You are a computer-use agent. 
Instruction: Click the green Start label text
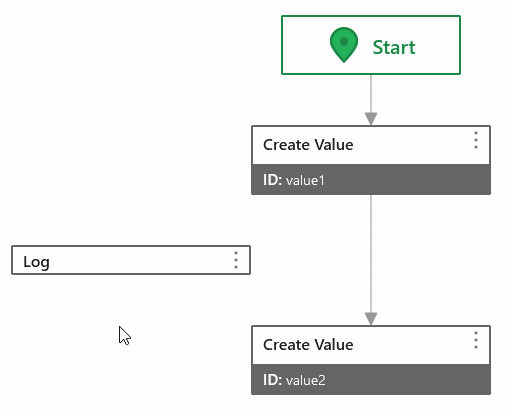[x=394, y=47]
